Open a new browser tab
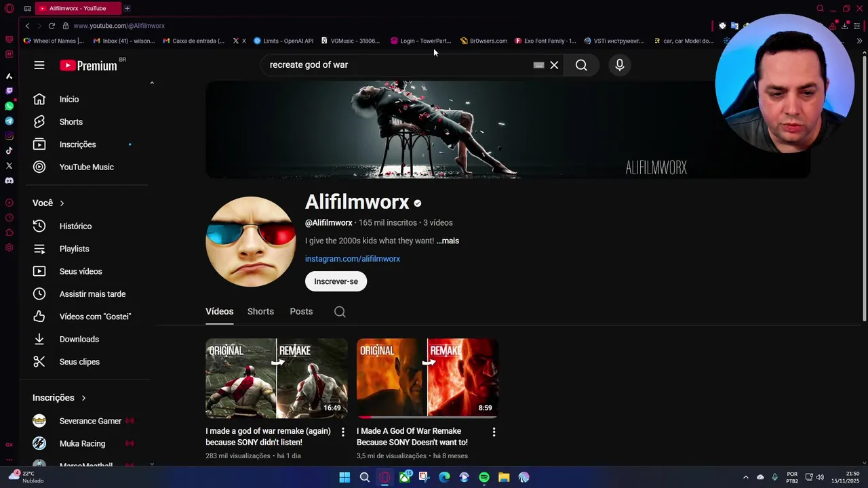This screenshot has width=868, height=488. [x=127, y=8]
